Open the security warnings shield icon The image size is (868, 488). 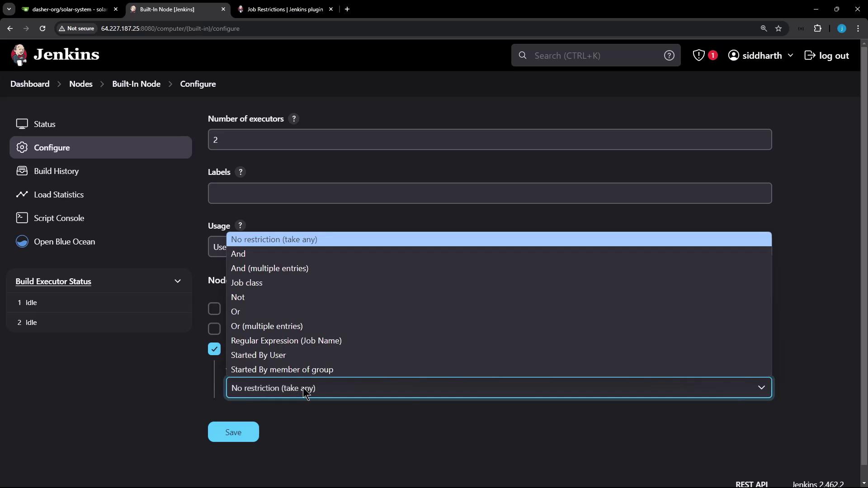[699, 55]
